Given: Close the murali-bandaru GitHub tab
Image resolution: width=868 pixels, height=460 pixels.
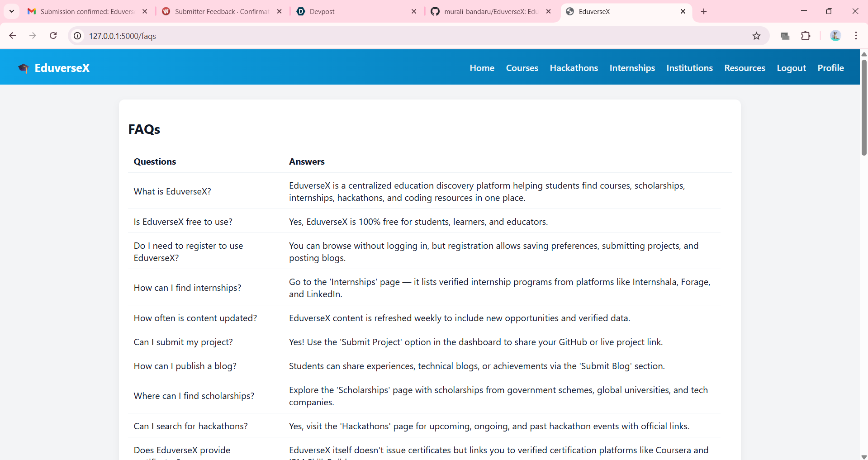Looking at the screenshot, I should pyautogui.click(x=548, y=11).
